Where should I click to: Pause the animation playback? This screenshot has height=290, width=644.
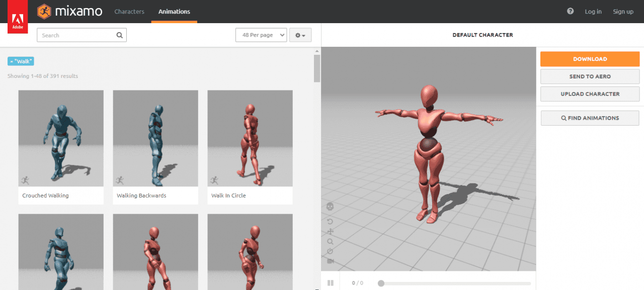pos(331,282)
